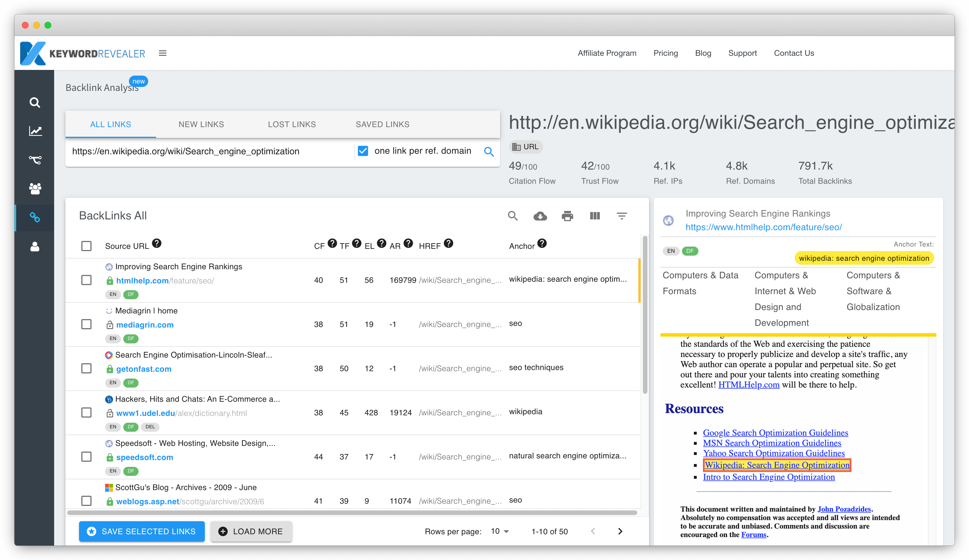Open the rows per page dropdown
The image size is (969, 560).
coord(500,531)
